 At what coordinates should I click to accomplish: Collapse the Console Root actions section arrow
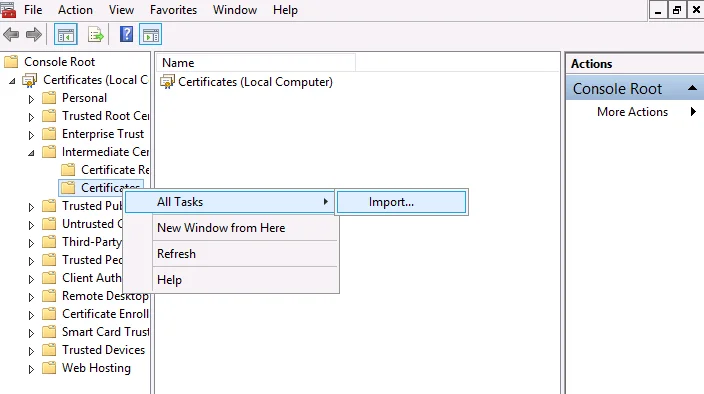[x=692, y=88]
